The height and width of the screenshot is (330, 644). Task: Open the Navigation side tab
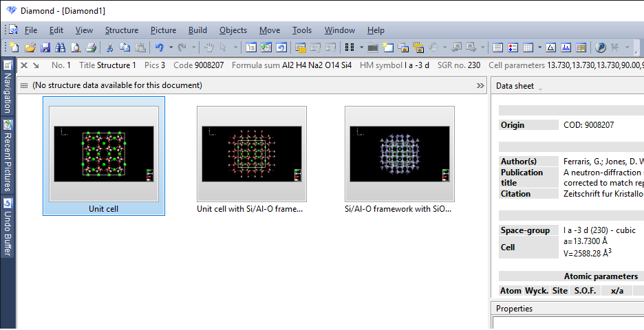click(8, 87)
